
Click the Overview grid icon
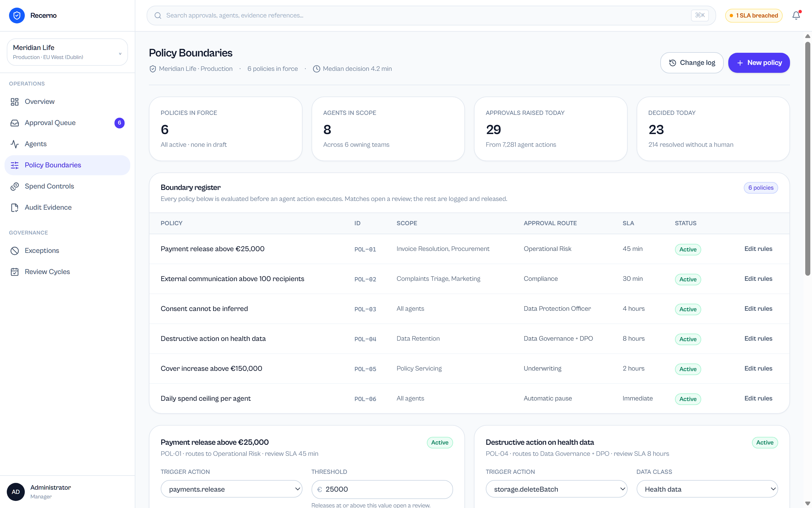pos(14,102)
